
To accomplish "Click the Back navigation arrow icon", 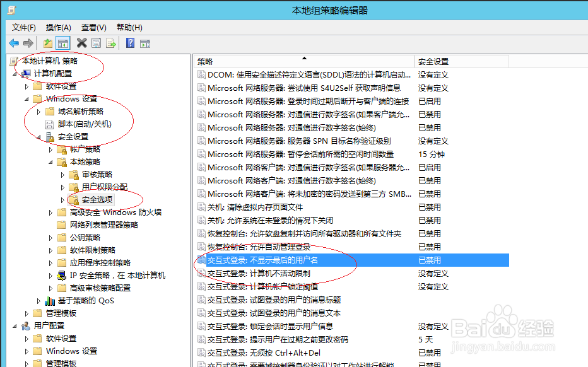I will click(x=14, y=43).
